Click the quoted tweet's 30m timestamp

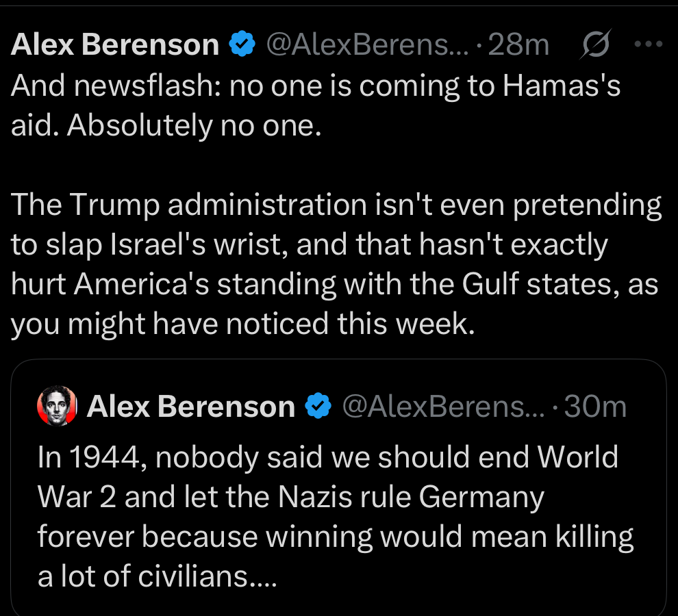click(x=596, y=407)
